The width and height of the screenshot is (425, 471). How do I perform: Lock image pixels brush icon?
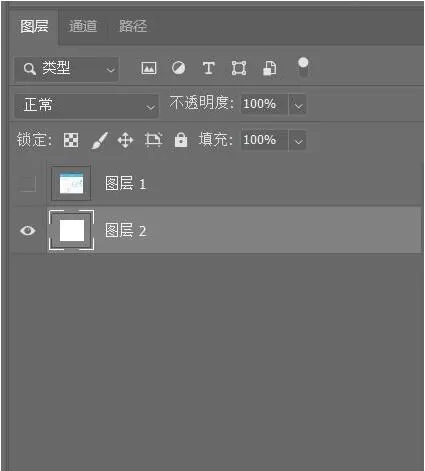coord(99,141)
